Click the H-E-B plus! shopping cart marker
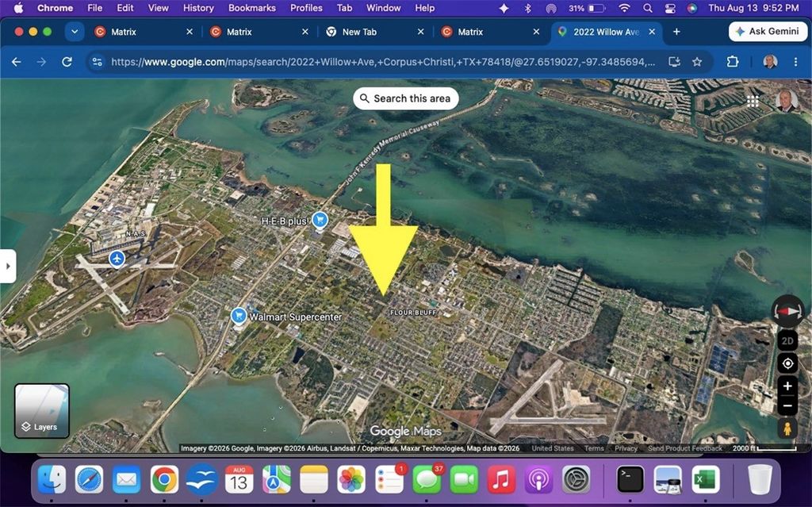 [x=320, y=221]
